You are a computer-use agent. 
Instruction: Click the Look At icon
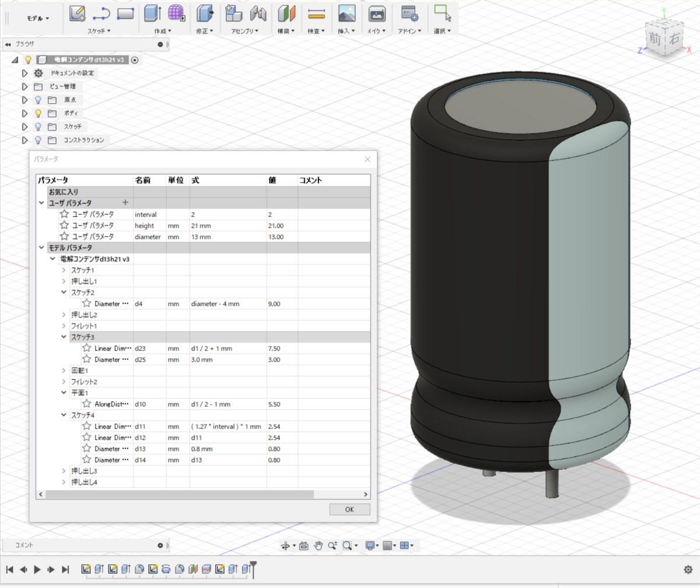tap(303, 545)
